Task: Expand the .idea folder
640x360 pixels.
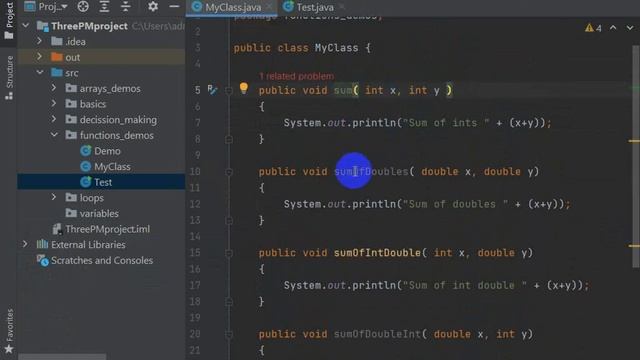Action: click(x=40, y=41)
